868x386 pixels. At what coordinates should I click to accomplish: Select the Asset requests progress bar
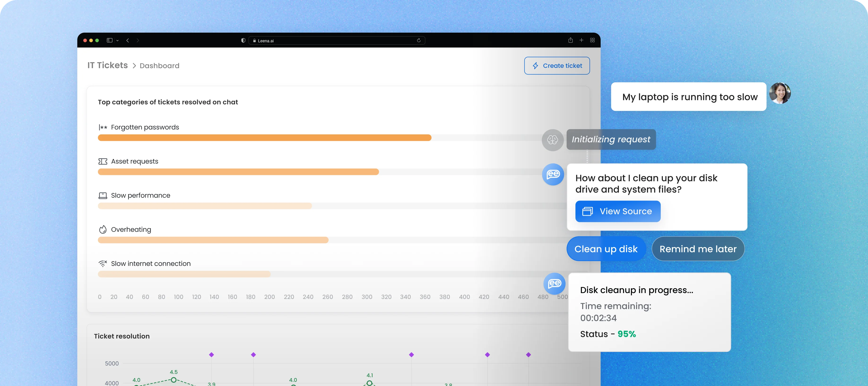point(238,171)
